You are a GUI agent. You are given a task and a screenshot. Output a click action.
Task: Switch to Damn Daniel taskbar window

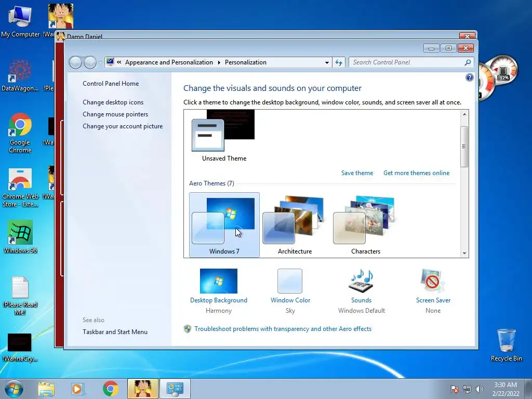coord(142,389)
